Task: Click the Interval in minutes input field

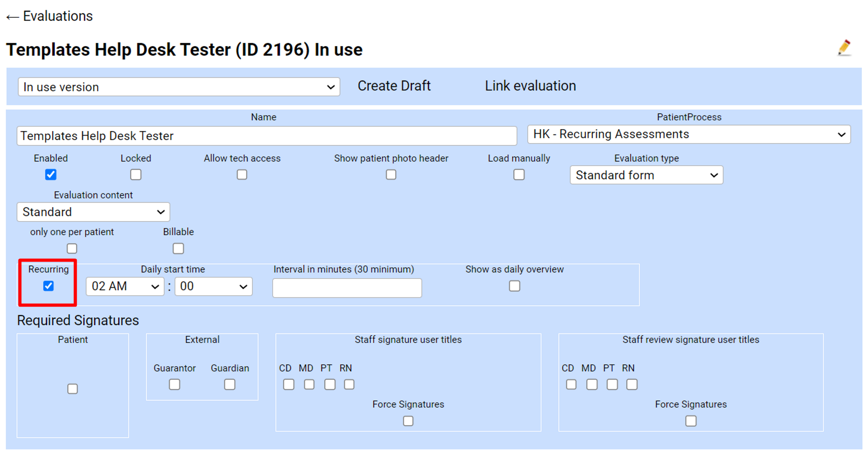Action: (x=347, y=288)
